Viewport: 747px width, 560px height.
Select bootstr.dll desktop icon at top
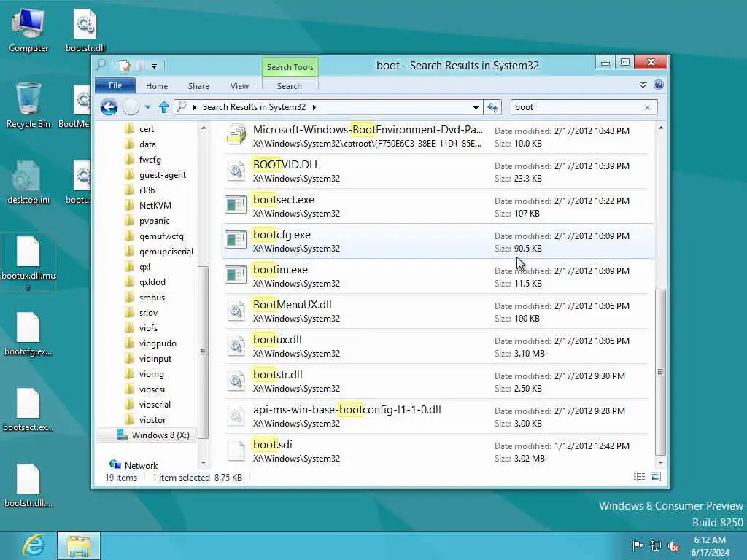pyautogui.click(x=85, y=31)
